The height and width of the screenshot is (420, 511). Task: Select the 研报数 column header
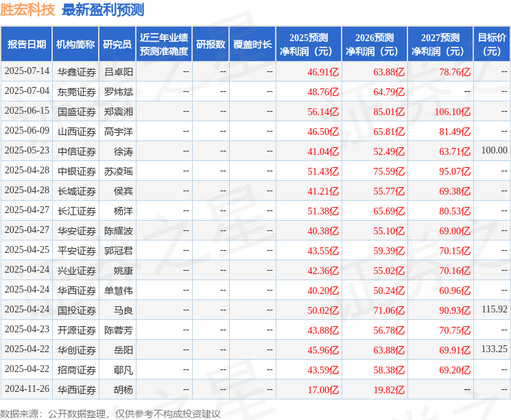click(x=210, y=45)
